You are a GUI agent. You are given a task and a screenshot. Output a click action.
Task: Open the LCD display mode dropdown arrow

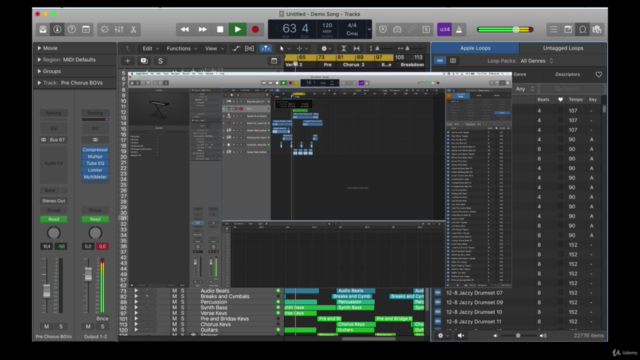tap(369, 29)
